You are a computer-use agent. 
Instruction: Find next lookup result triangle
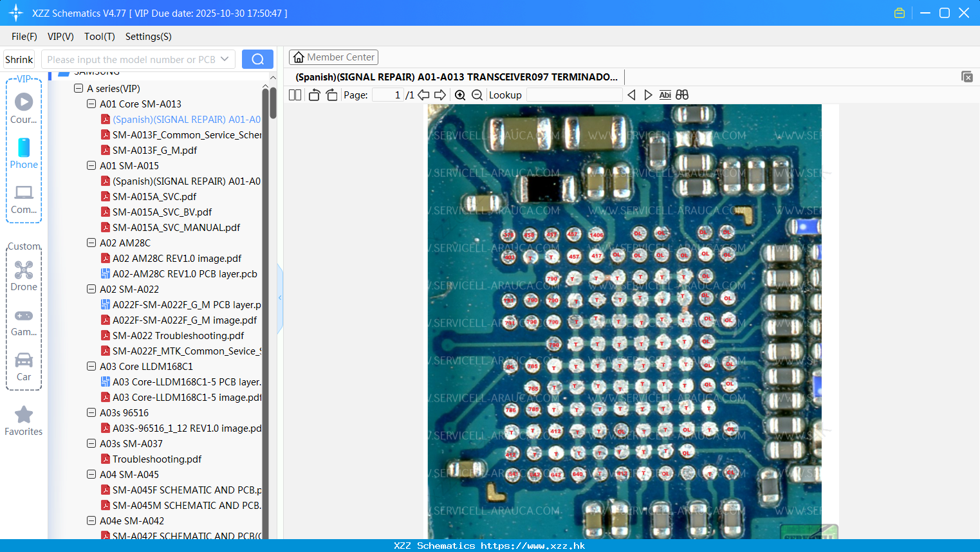point(648,95)
